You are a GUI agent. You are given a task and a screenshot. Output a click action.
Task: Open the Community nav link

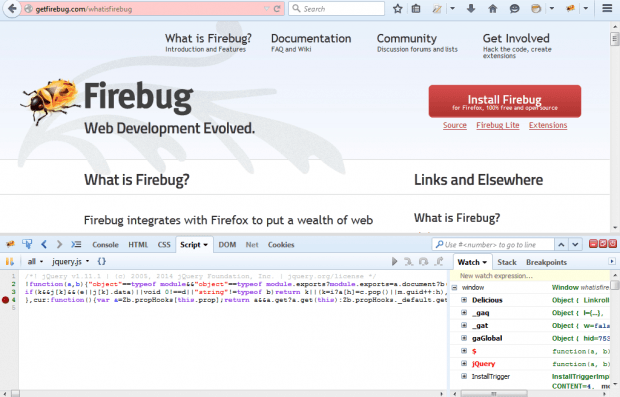(407, 38)
